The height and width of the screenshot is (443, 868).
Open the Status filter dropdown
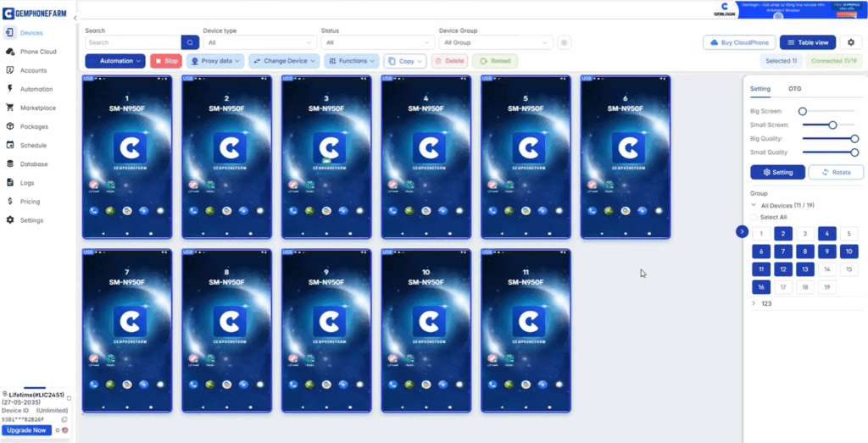[377, 42]
